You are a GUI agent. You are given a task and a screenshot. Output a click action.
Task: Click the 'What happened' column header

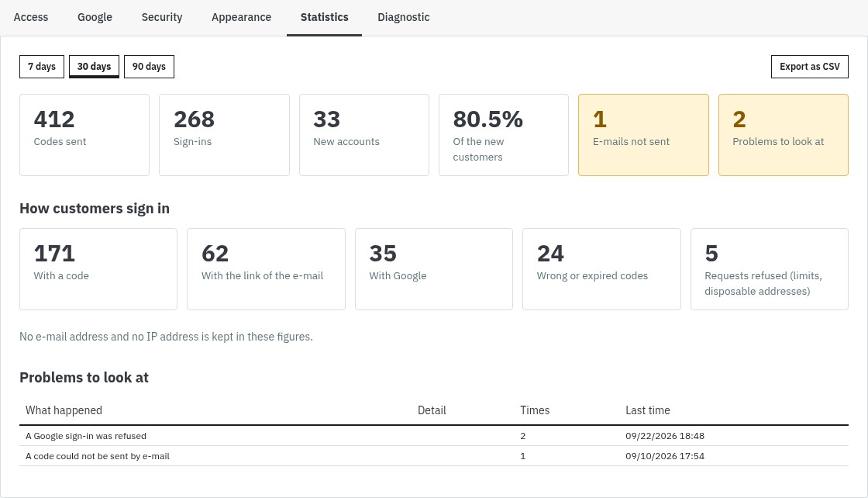tap(64, 410)
